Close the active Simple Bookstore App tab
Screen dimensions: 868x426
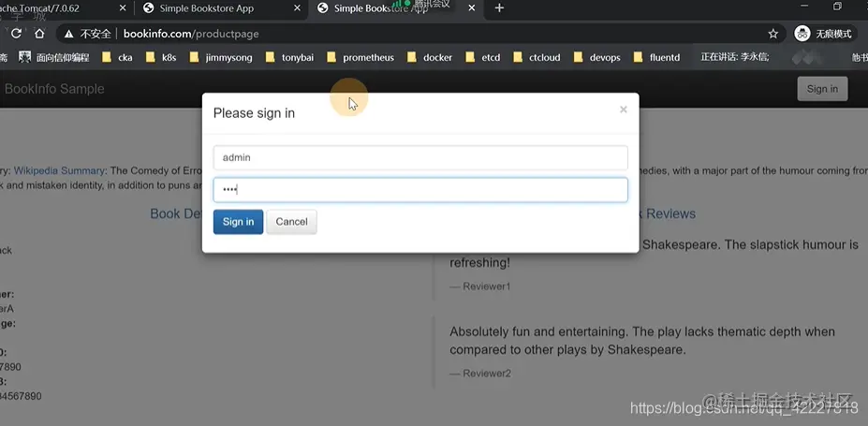pyautogui.click(x=472, y=8)
